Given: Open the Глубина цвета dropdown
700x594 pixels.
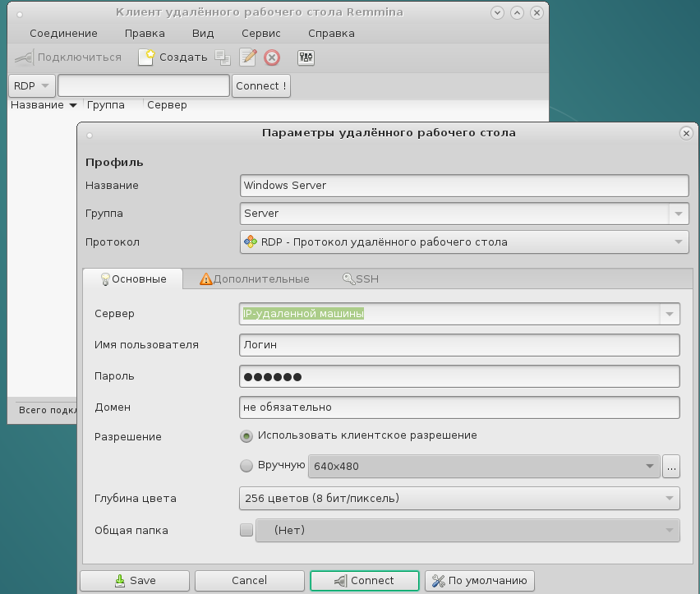Looking at the screenshot, I should (x=459, y=499).
